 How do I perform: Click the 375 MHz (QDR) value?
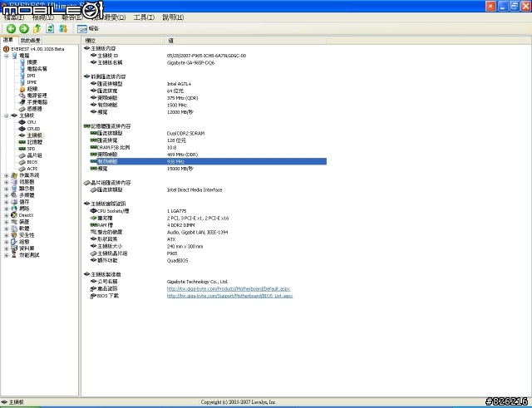coord(183,98)
